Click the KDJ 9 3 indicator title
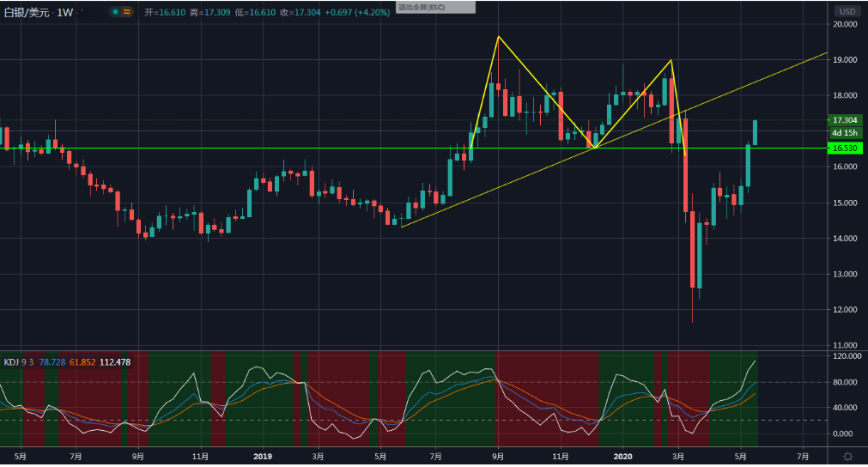The width and height of the screenshot is (868, 467). (x=18, y=362)
